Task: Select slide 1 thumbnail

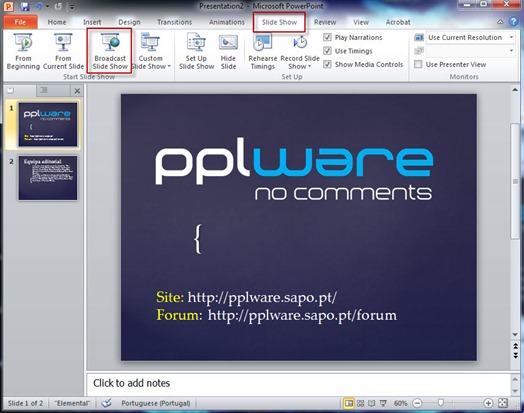Action: pyautogui.click(x=48, y=124)
